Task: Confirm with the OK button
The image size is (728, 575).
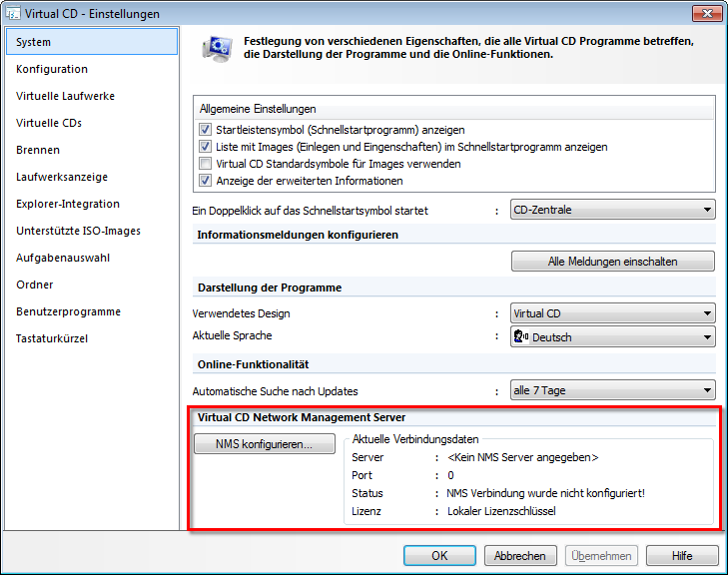Action: click(x=439, y=555)
